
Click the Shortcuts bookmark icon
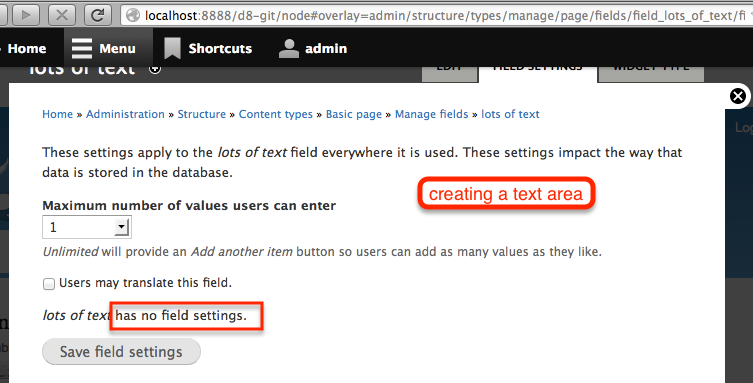coord(172,48)
